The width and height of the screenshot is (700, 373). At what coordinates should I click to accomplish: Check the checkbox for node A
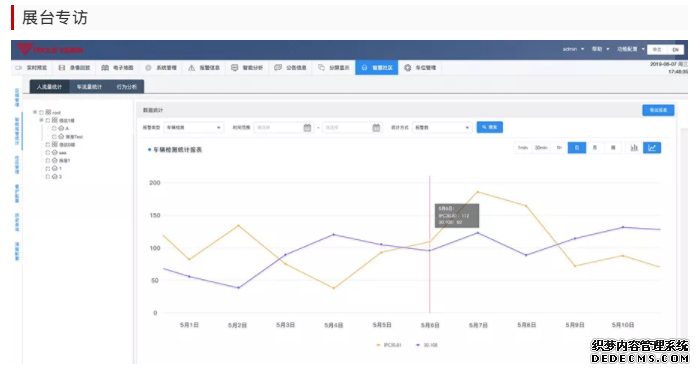coord(54,128)
